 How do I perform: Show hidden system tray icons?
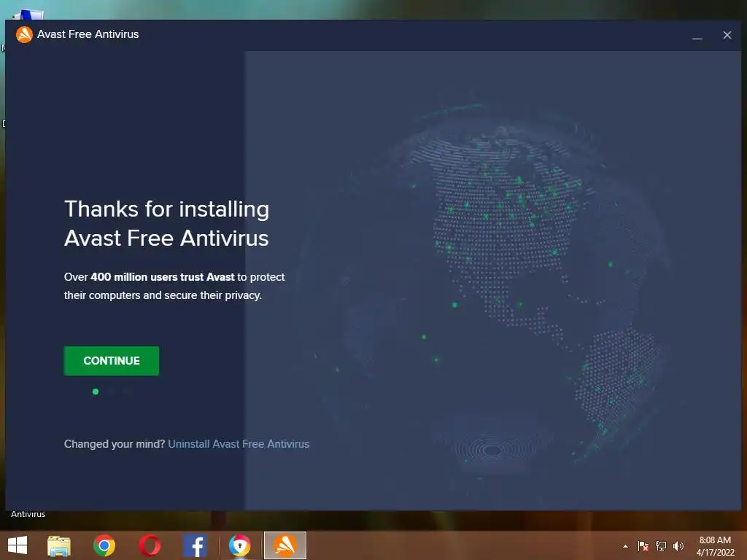pyautogui.click(x=625, y=546)
